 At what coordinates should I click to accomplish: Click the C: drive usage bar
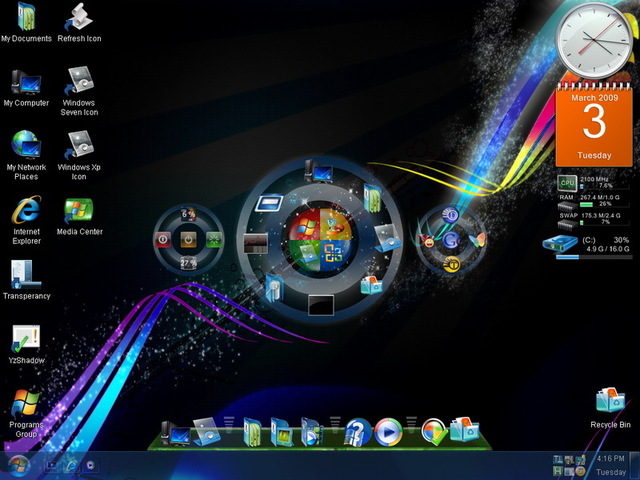tap(594, 257)
